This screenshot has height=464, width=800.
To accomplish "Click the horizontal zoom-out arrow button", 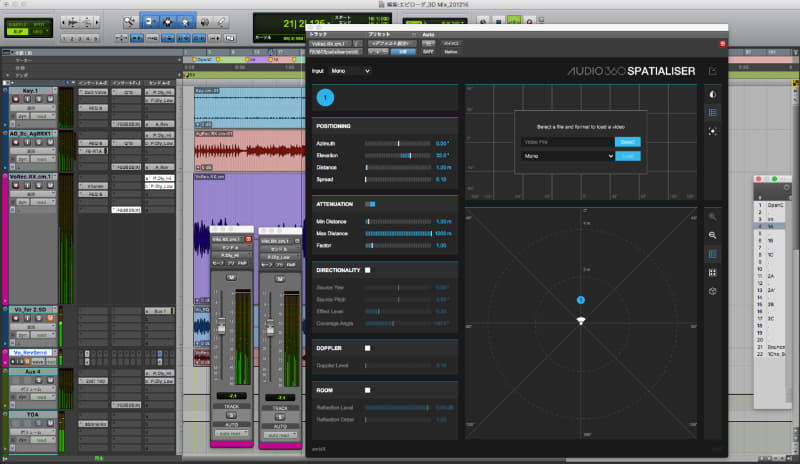I will pyautogui.click(x=63, y=22).
